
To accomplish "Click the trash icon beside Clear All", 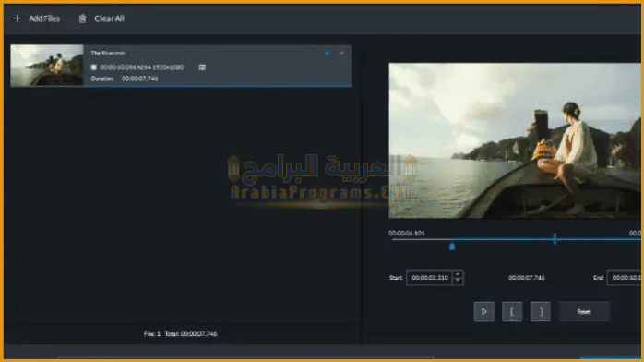I will click(82, 18).
